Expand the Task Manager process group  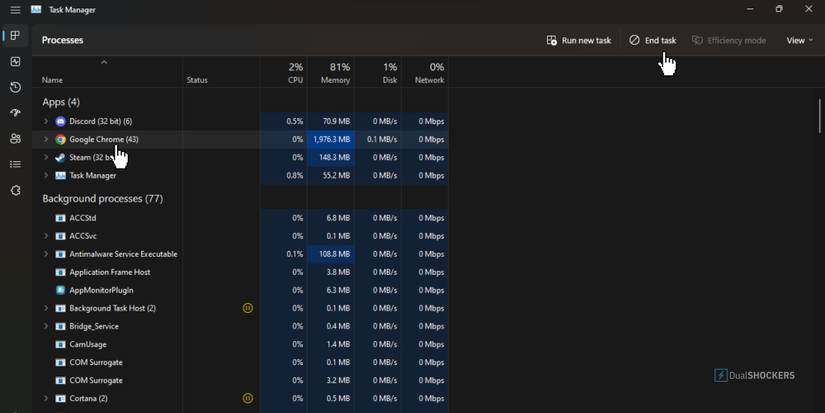[x=46, y=175]
